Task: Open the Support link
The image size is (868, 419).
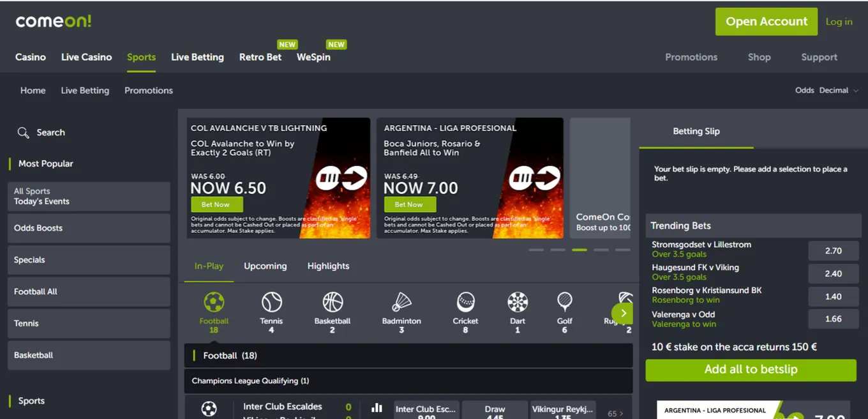Action: (819, 57)
